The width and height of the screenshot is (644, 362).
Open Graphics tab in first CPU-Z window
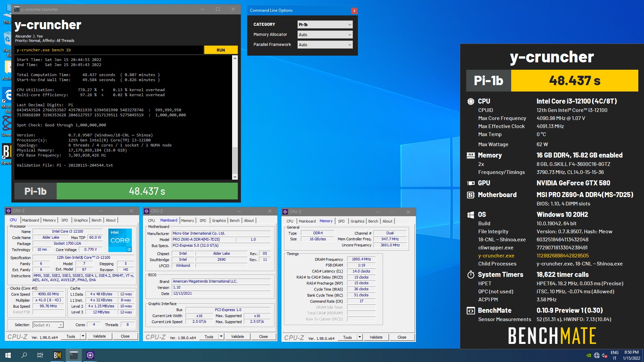tap(81, 220)
